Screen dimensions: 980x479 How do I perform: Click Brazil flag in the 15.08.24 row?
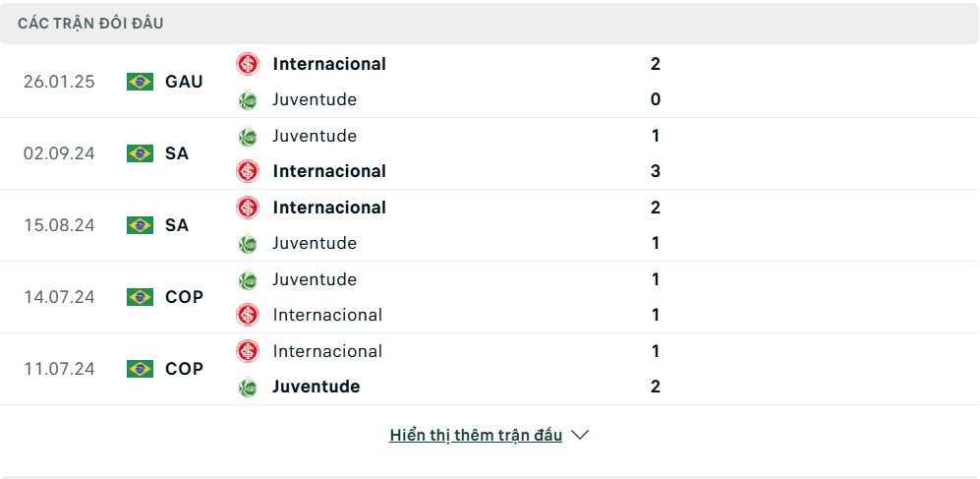140,225
